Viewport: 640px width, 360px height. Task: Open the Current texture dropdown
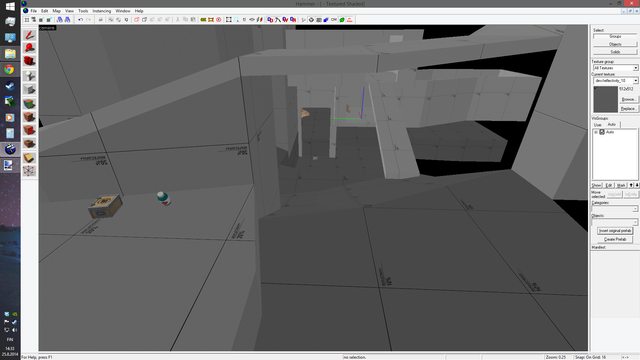pyautogui.click(x=616, y=81)
